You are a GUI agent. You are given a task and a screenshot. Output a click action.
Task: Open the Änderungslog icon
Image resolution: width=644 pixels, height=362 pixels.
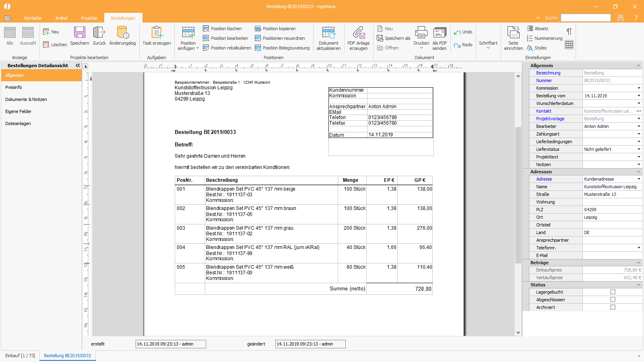click(122, 33)
